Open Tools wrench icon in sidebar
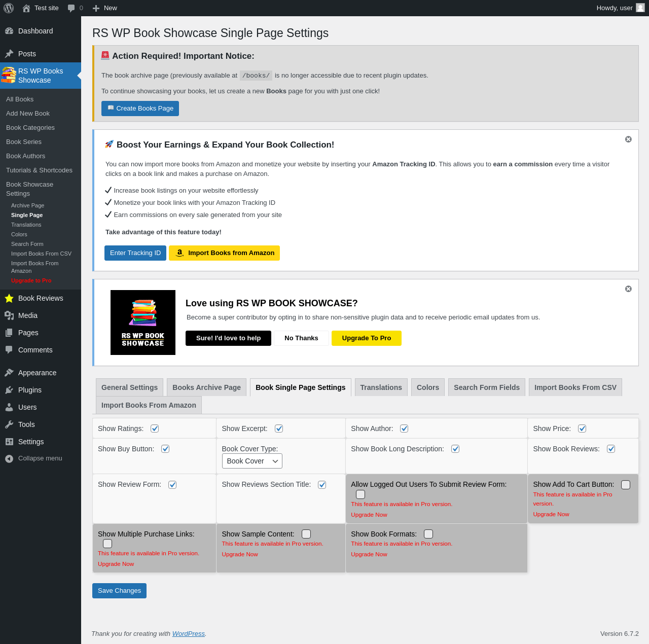The image size is (649, 644). coord(9,424)
